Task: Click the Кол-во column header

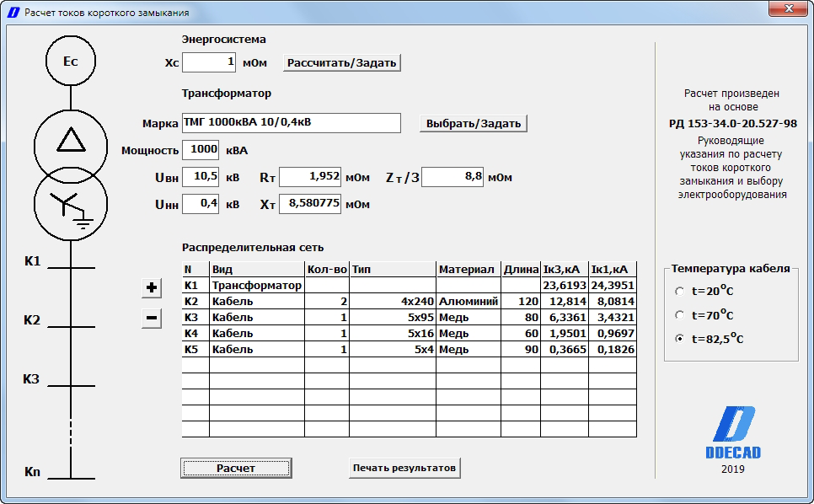Action: tap(327, 269)
